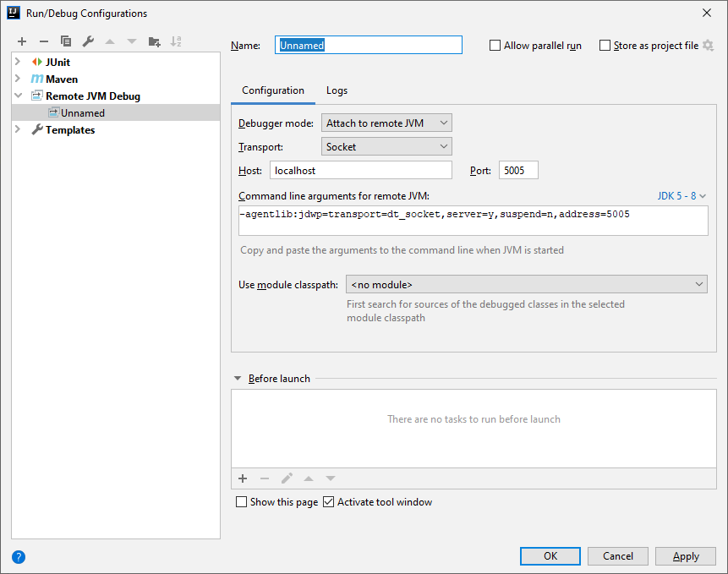This screenshot has height=574, width=728.
Task: Toggle Show this page checkbox
Action: tap(242, 502)
